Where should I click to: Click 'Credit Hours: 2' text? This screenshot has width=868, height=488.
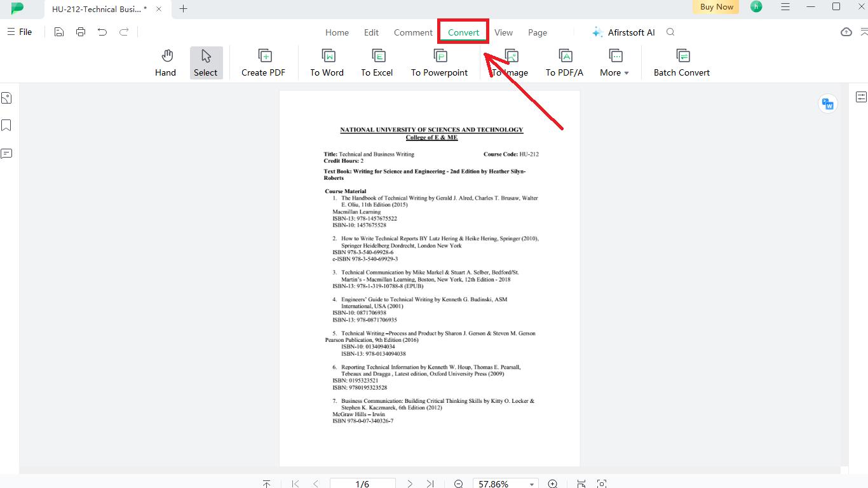pyautogui.click(x=343, y=161)
